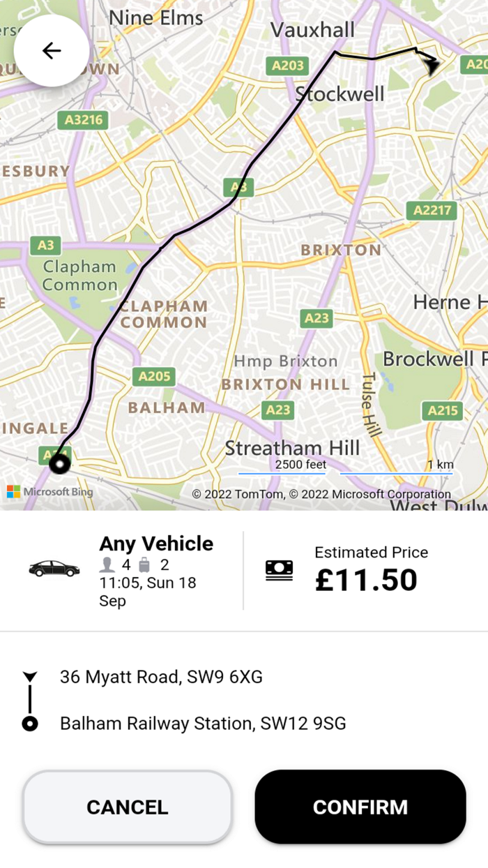Click the A203 road label on map
The image size is (488, 868).
287,66
